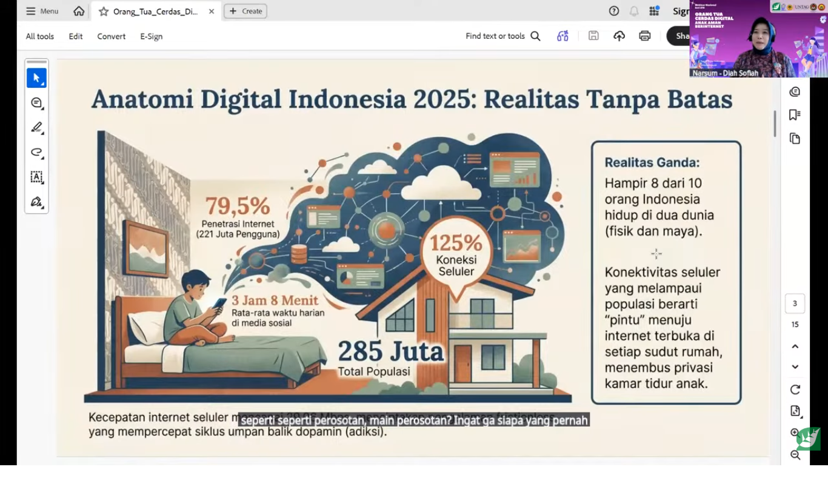Go to next page with down chevron

click(x=795, y=367)
